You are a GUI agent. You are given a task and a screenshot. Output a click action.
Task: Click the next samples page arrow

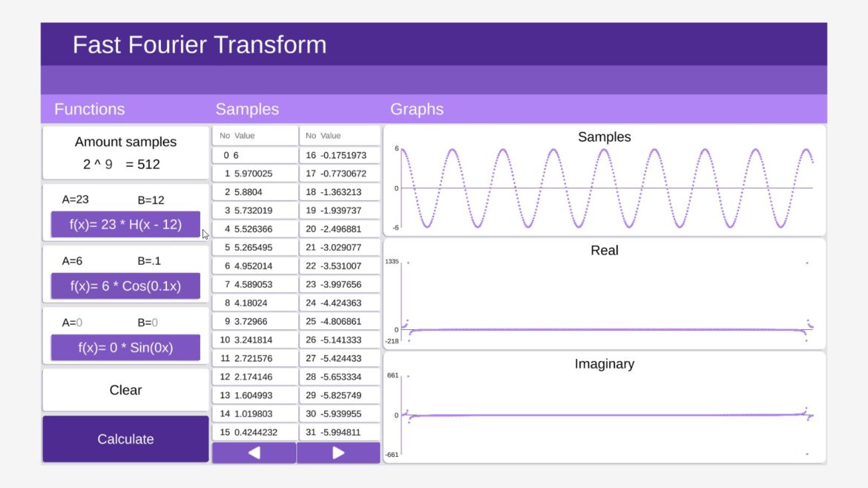338,452
